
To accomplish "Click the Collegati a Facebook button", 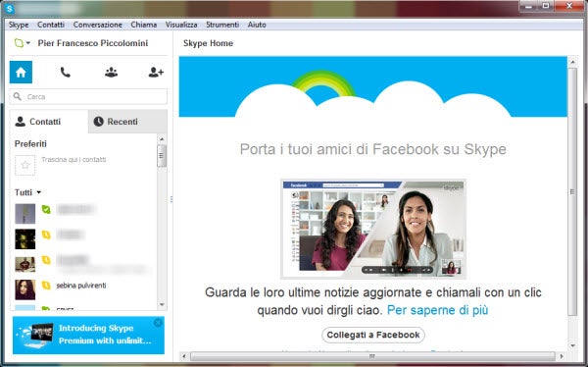I will click(x=373, y=335).
